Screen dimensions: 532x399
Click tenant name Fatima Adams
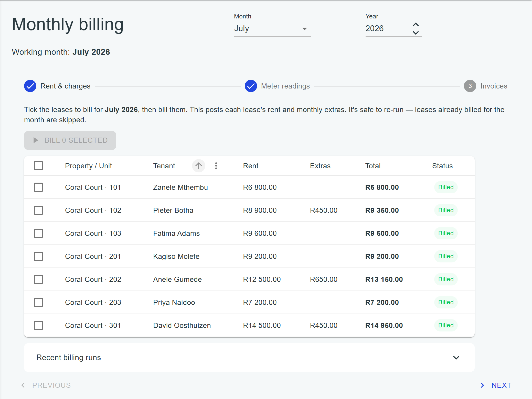coord(176,233)
